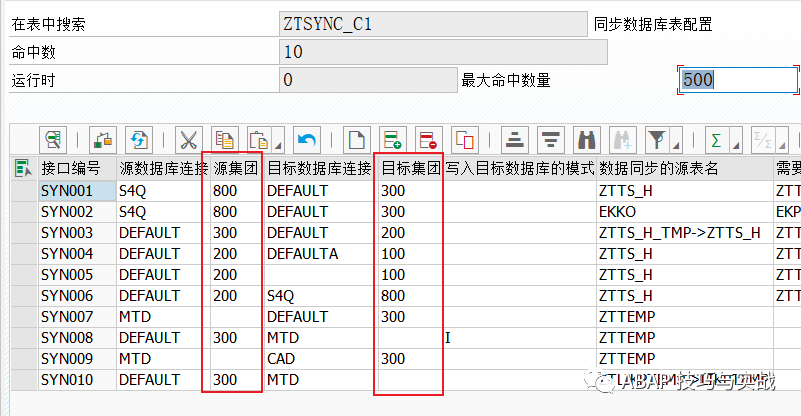The width and height of the screenshot is (801, 416).
Task: Click the MTD source connection in SYN007 row
Action: pos(163,316)
